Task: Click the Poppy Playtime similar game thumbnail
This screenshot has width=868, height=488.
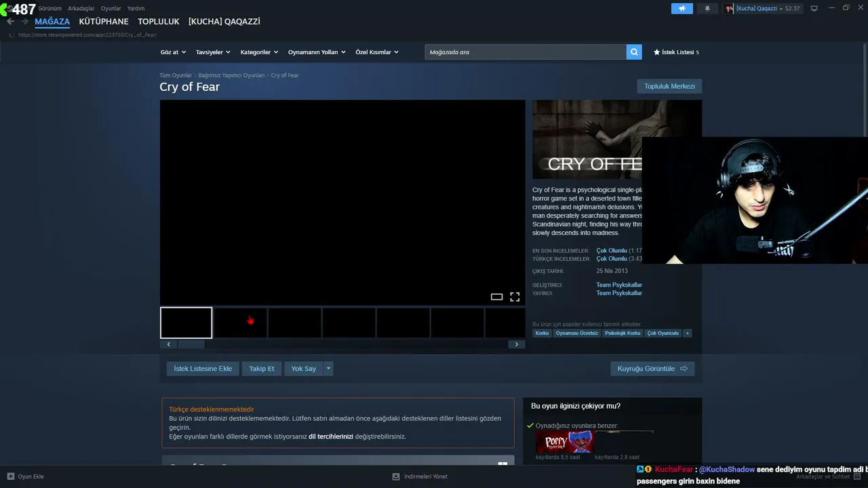Action: (564, 442)
